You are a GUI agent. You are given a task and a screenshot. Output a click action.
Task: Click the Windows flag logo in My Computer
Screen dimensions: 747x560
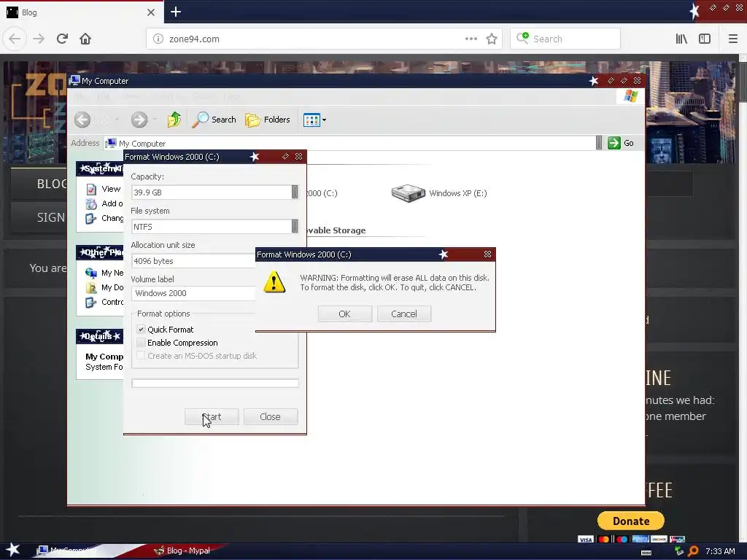click(631, 96)
